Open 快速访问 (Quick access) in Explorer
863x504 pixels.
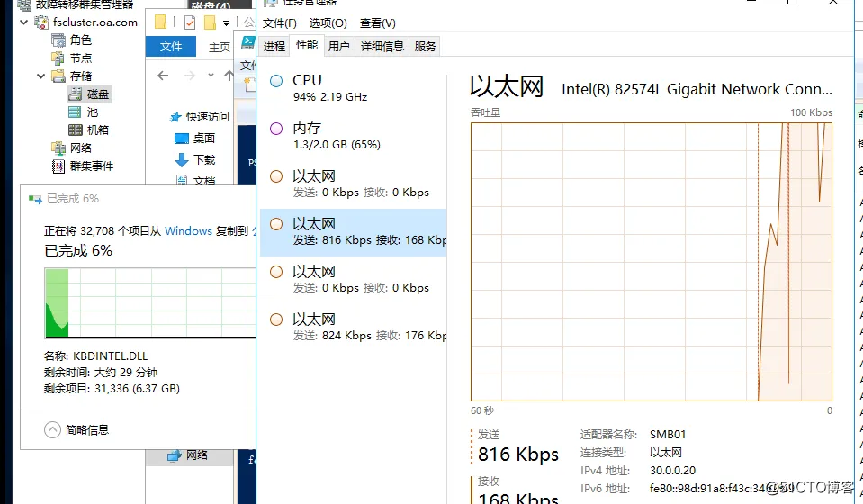click(199, 116)
